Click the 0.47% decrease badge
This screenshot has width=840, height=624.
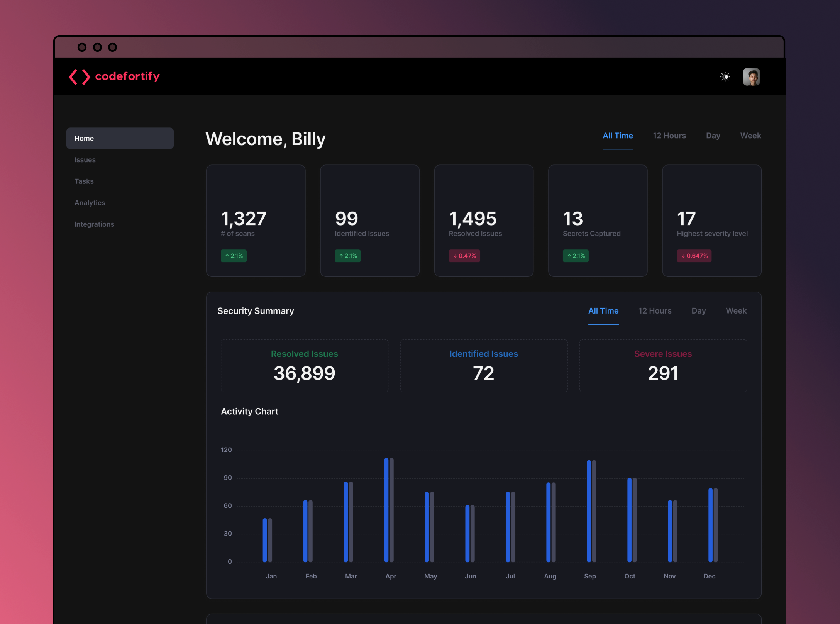tap(464, 256)
